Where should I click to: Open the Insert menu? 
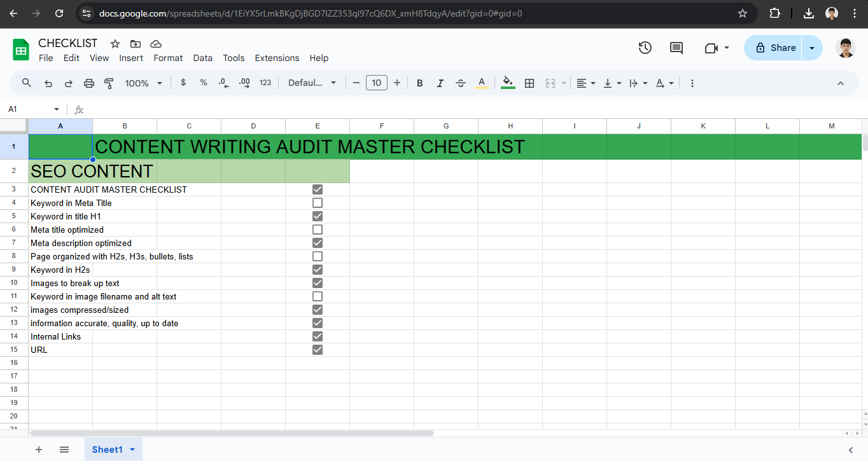click(131, 58)
